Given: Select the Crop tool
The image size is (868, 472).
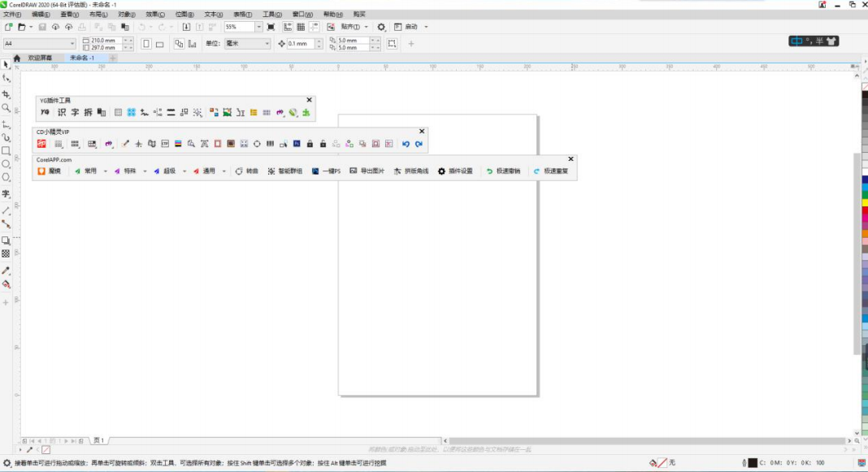Looking at the screenshot, I should coord(6,94).
